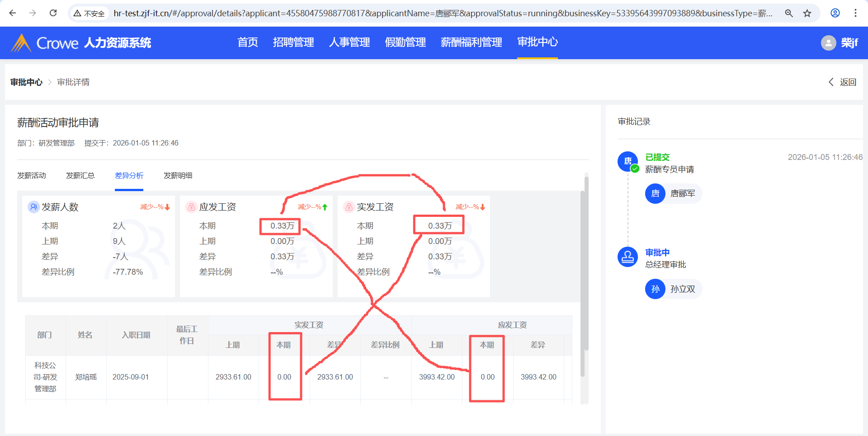
Task: Click the 减少--% indicator in 实发工资 card
Action: [x=470, y=207]
